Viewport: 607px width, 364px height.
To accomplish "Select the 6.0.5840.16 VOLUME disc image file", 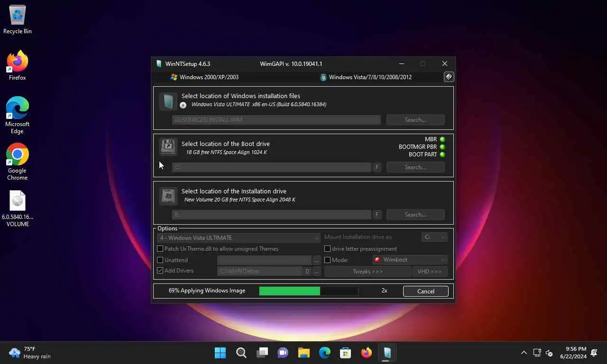I will (18, 209).
